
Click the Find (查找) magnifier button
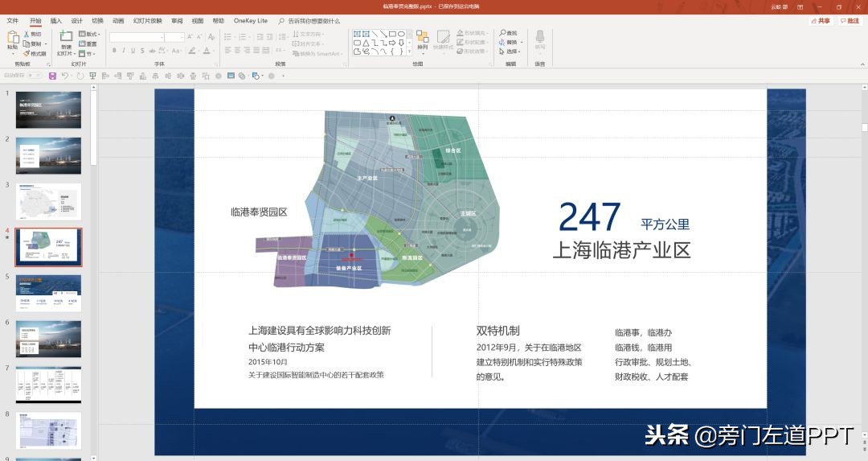[x=508, y=33]
